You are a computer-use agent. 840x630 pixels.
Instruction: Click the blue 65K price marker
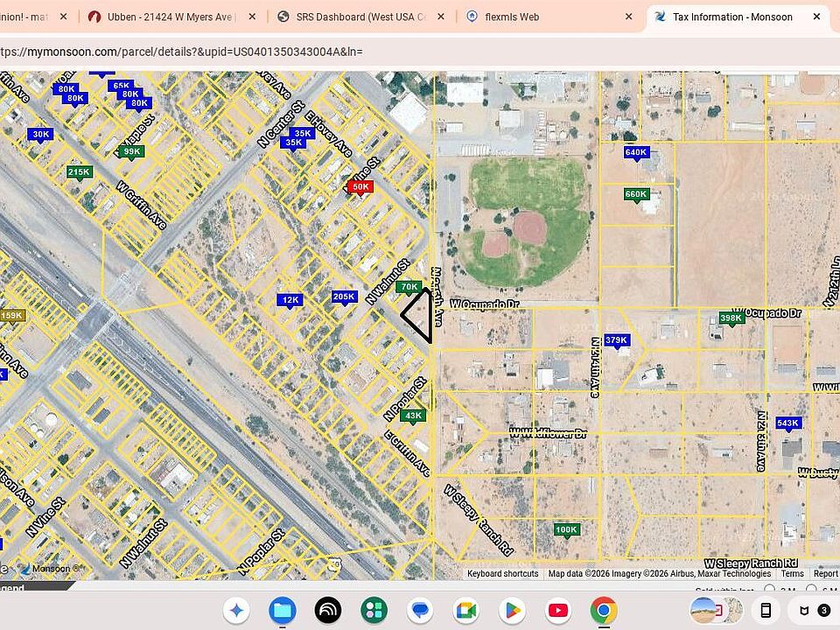(x=121, y=86)
